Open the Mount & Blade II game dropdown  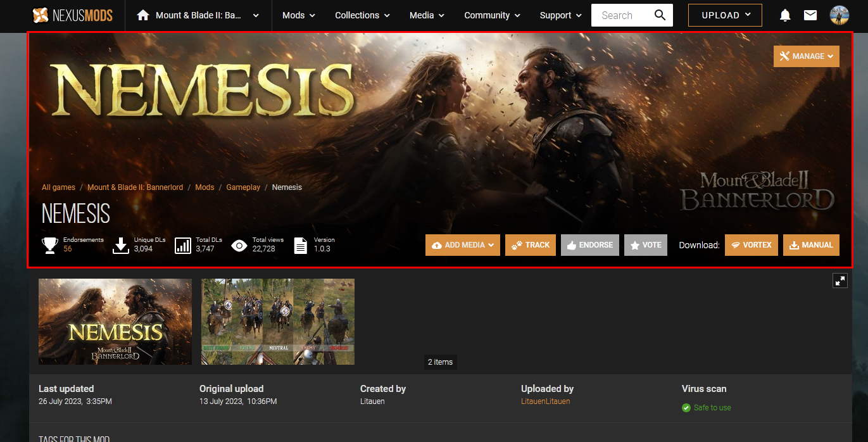199,15
